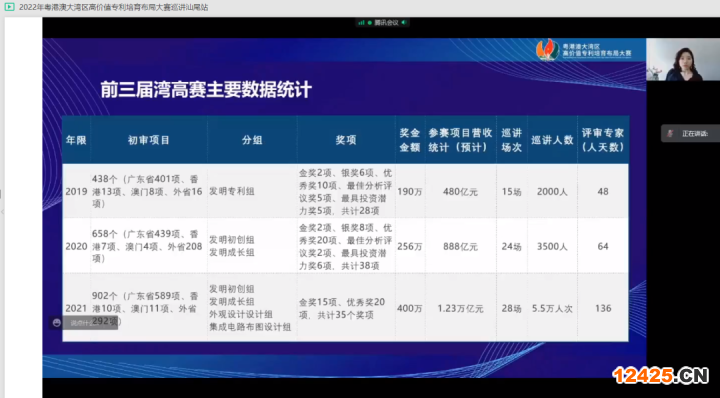This screenshot has width=720, height=398.
Task: Collapse the left sidebar with the chevron arrow
Action: coord(2,212)
